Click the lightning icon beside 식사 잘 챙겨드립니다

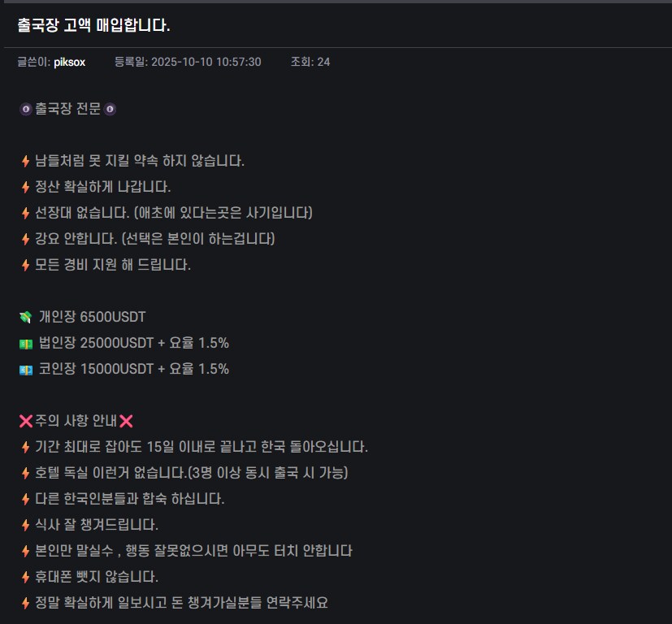click(x=25, y=525)
